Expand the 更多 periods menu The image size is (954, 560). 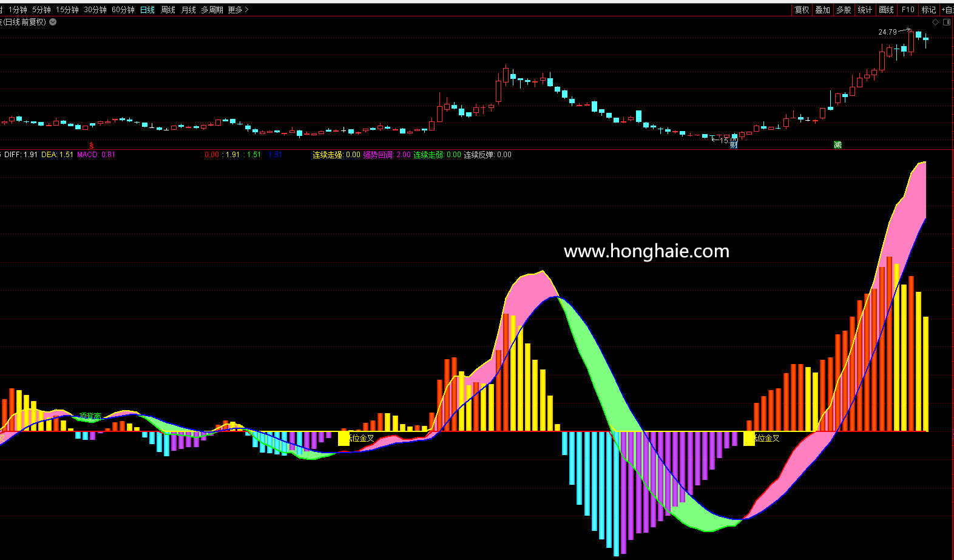(238, 10)
